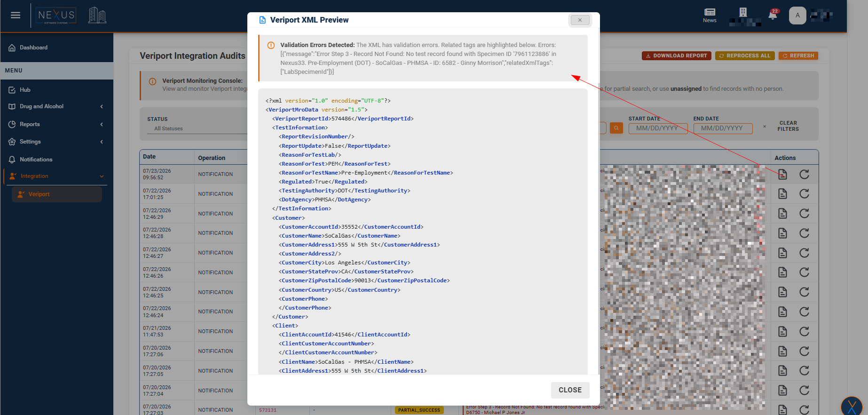
Task: Open XML preview for 07/22/2026 12:46:26 row
Action: [x=782, y=272]
